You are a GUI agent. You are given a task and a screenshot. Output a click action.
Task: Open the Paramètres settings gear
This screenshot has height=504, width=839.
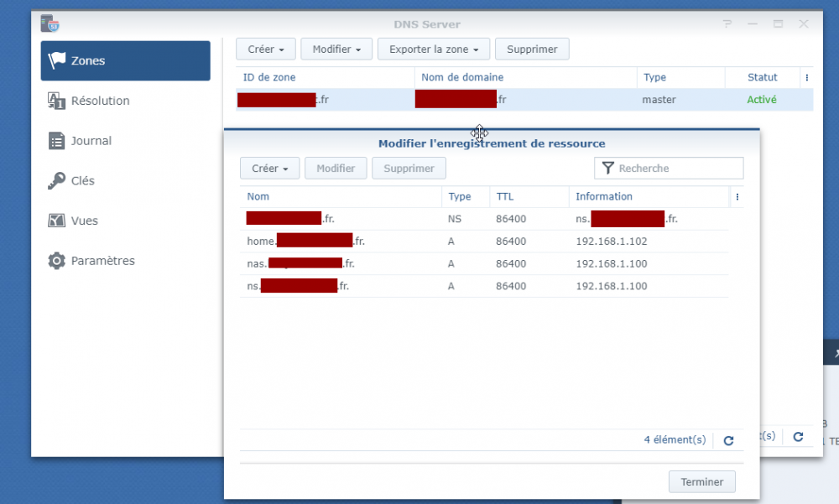coord(57,261)
